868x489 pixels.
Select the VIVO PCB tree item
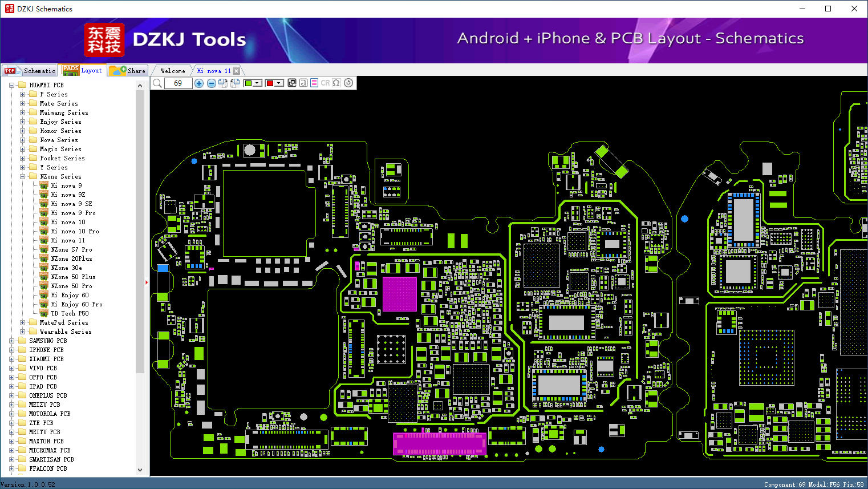point(43,368)
